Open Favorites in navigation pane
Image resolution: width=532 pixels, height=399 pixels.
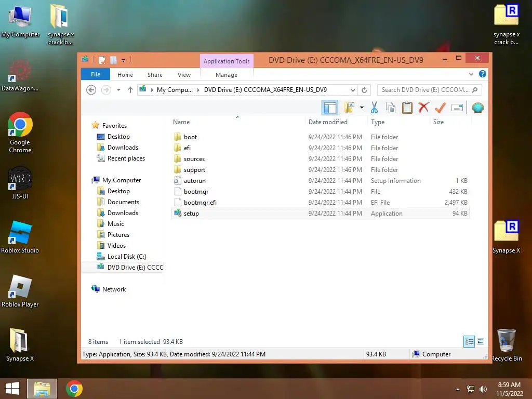[114, 126]
